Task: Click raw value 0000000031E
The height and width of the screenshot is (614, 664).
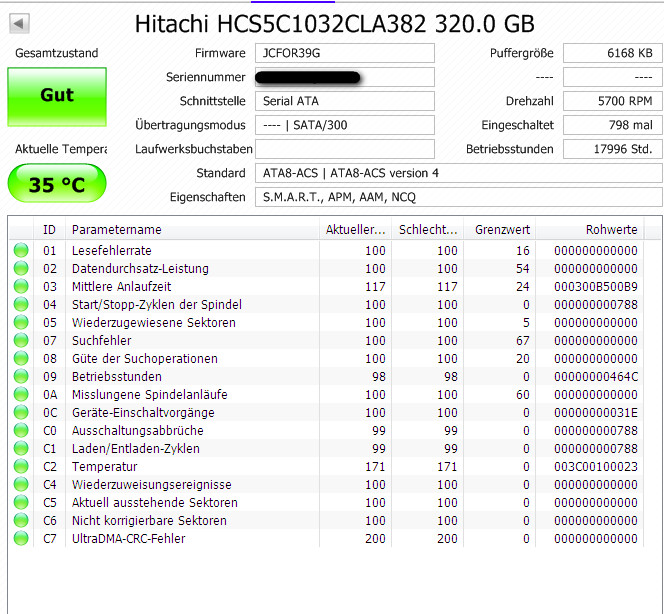Action: (596, 412)
